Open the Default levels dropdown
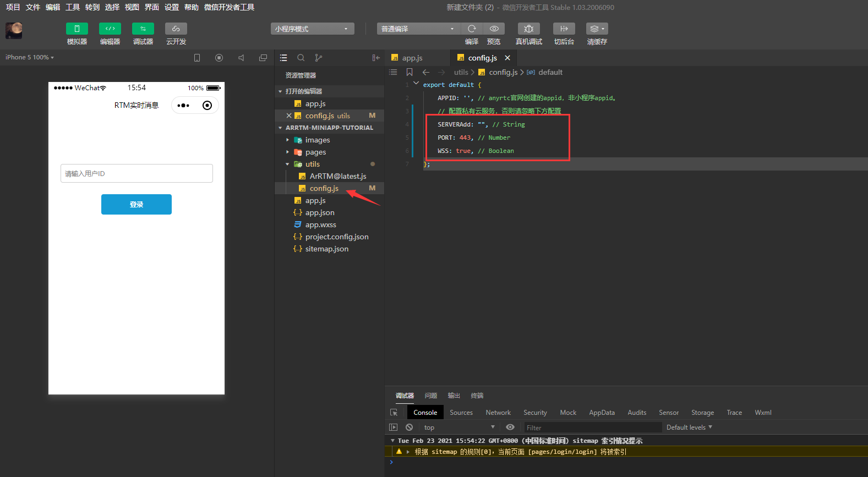 coord(689,427)
